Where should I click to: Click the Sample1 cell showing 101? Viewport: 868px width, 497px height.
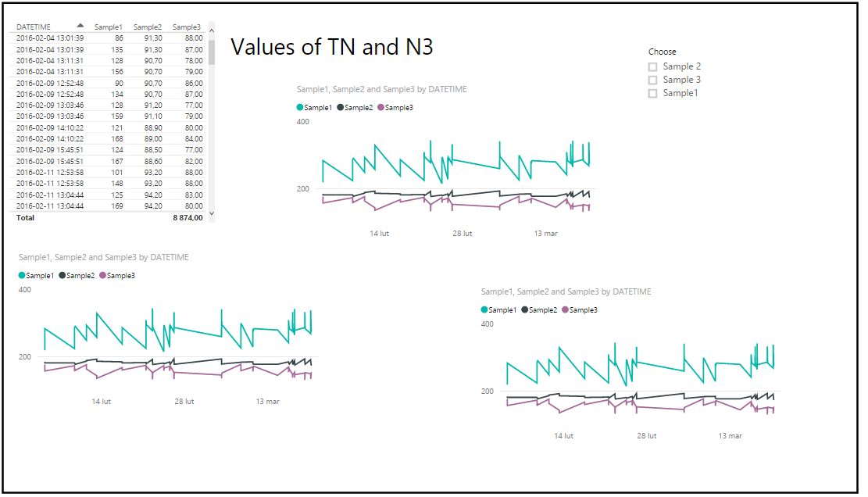(x=117, y=172)
